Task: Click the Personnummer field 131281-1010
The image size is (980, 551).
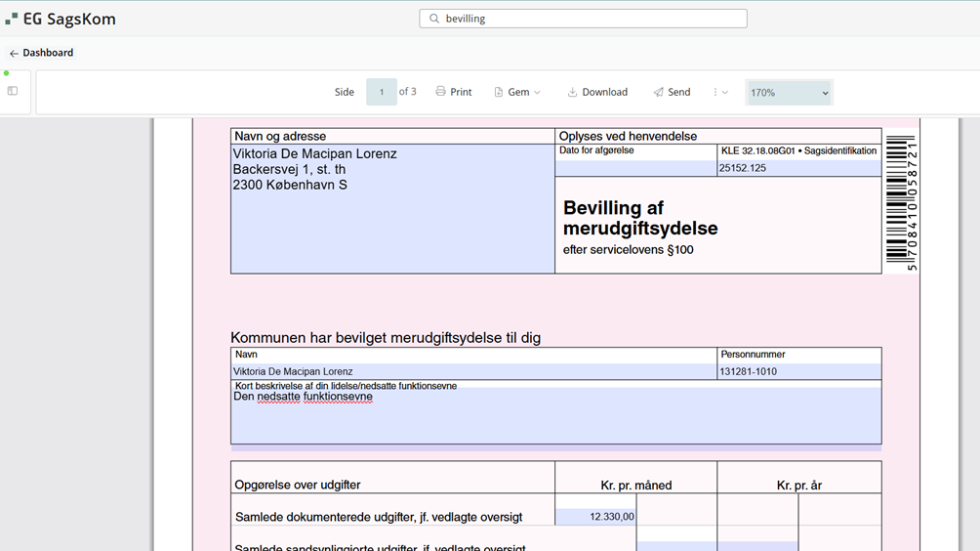Action: point(798,371)
